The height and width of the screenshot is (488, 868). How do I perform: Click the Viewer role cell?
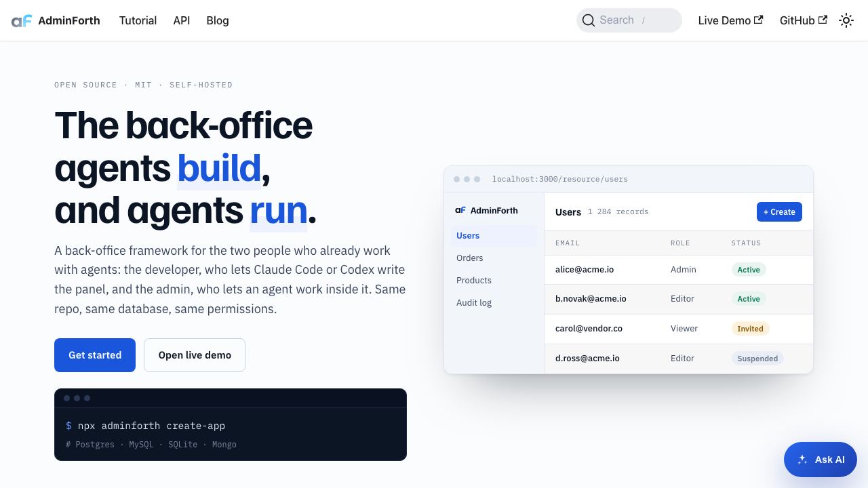(684, 329)
